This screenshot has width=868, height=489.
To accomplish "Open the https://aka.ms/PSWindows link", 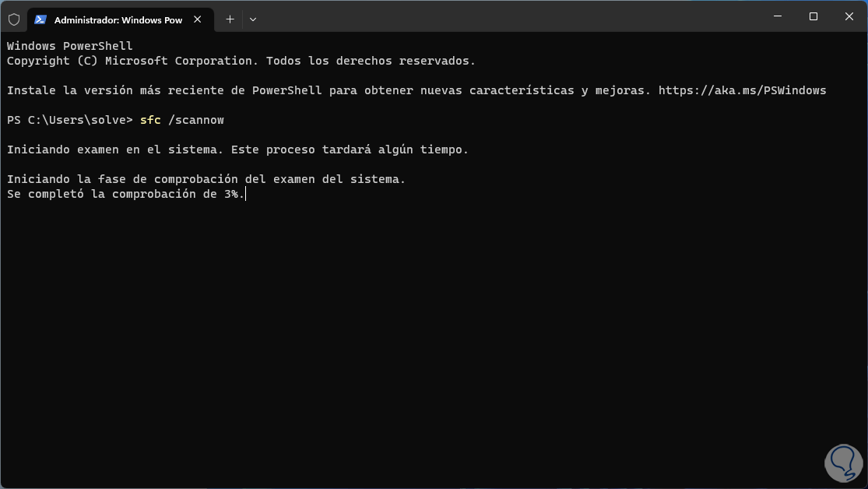I will point(742,90).
